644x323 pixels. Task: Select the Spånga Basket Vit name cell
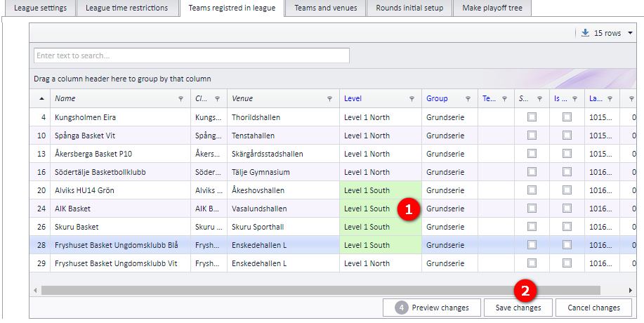[x=120, y=136]
